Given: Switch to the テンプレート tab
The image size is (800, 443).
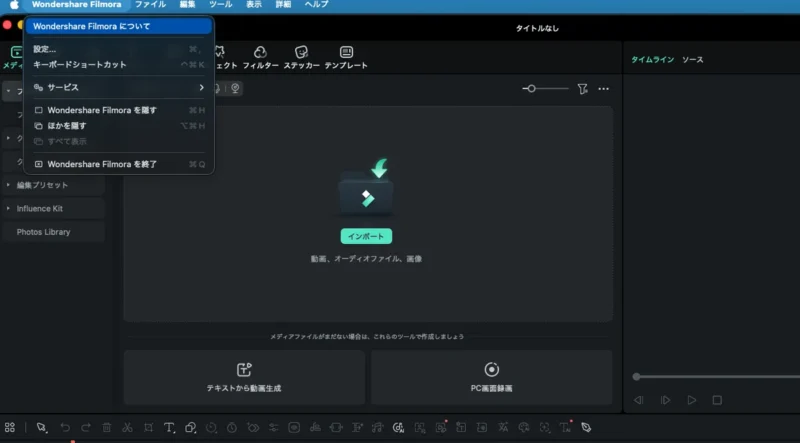Looking at the screenshot, I should 346,57.
